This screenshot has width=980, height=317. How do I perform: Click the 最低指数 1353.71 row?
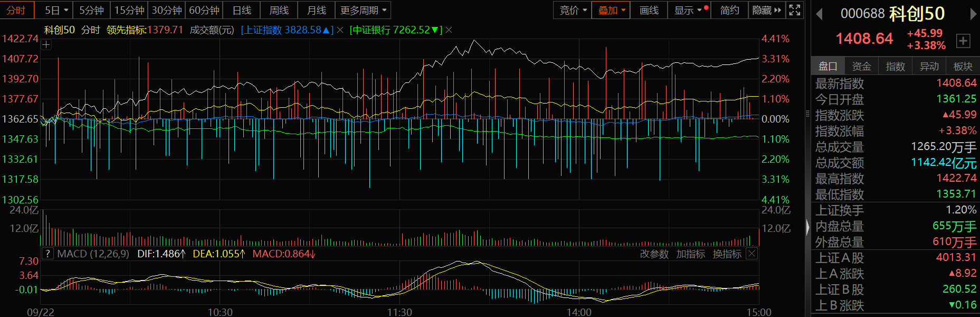[x=896, y=194]
